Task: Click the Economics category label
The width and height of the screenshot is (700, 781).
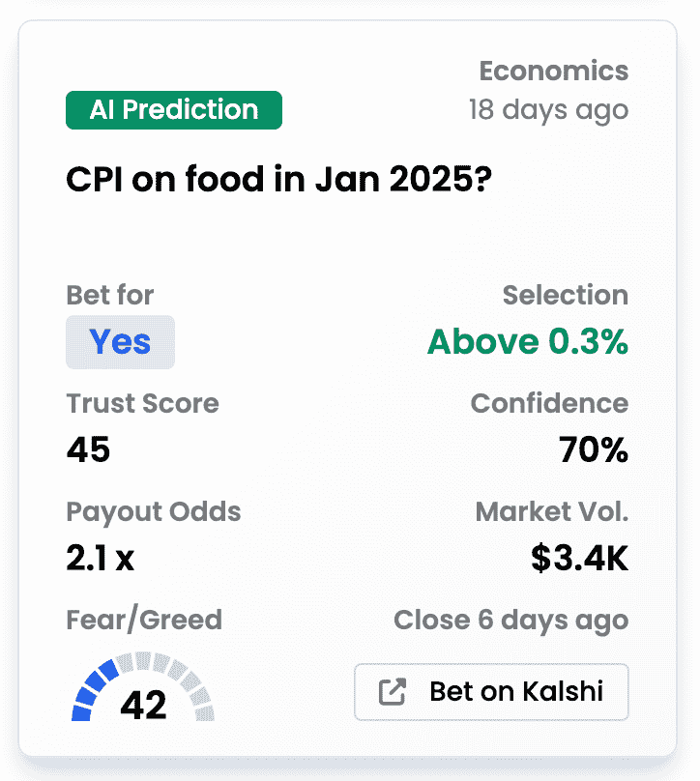Action: 554,71
